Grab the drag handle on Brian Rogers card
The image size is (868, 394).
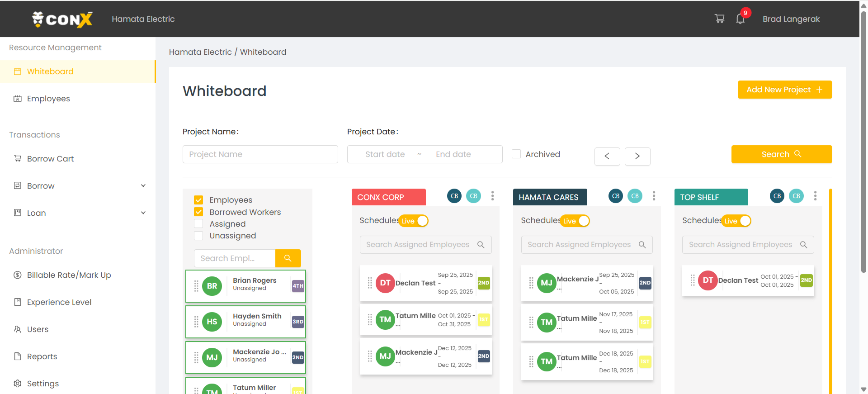tap(196, 286)
